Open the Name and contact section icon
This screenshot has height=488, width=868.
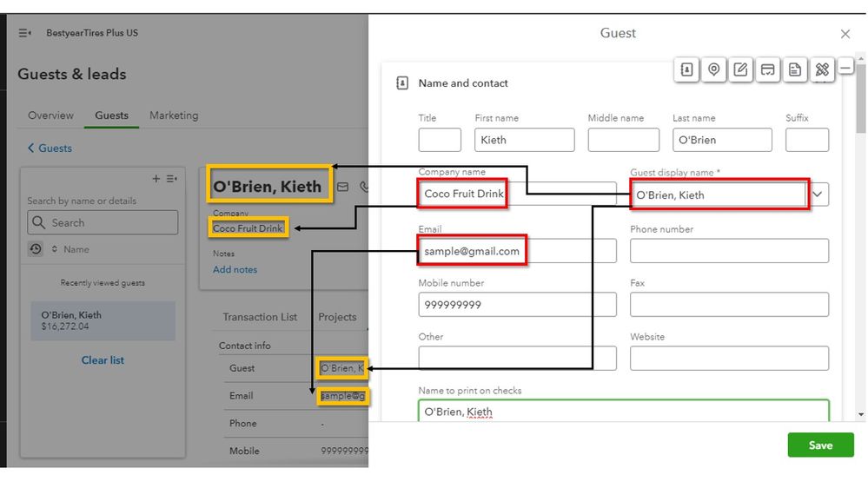(402, 83)
